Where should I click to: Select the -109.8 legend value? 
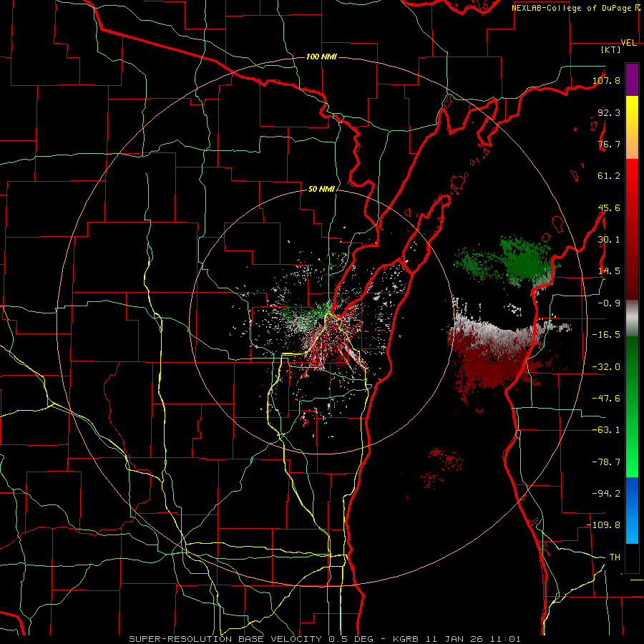click(604, 525)
